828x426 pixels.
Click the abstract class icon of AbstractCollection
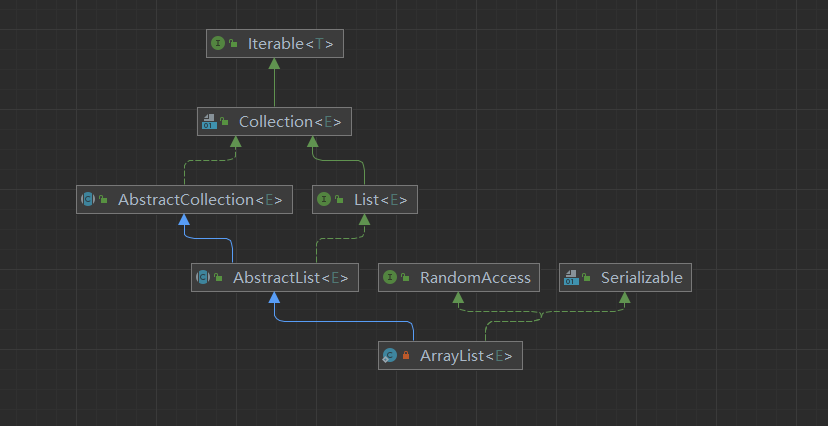tap(88, 200)
